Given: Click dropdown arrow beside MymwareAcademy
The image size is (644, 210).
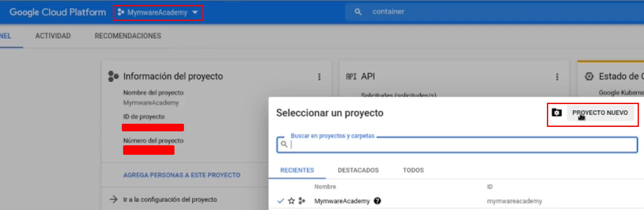Looking at the screenshot, I should coord(195,13).
